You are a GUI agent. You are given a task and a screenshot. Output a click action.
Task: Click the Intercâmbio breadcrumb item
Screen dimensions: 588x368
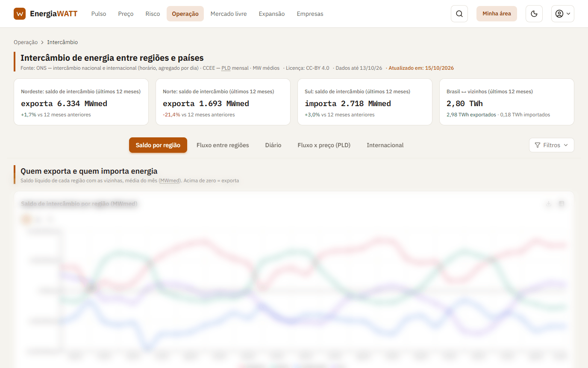coord(62,42)
